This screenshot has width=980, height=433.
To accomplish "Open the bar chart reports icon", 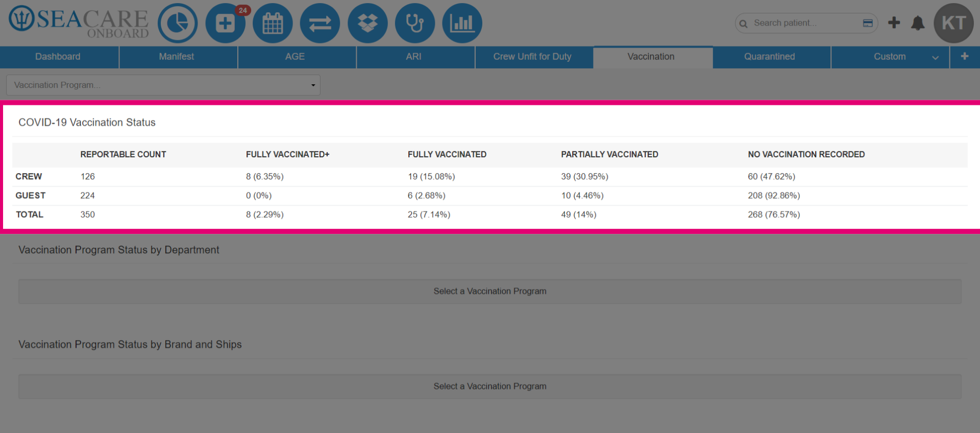I will pyautogui.click(x=462, y=23).
